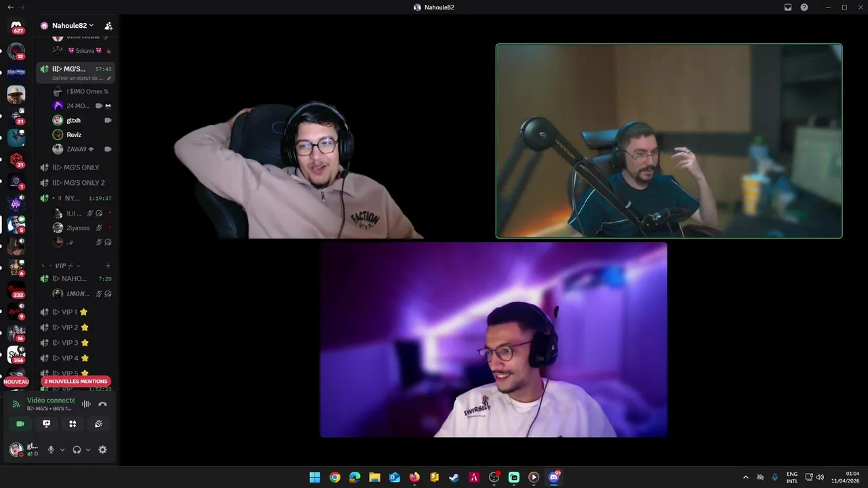Open Microsoft Edge from the taskbar
This screenshot has height=488, width=868.
click(x=355, y=477)
